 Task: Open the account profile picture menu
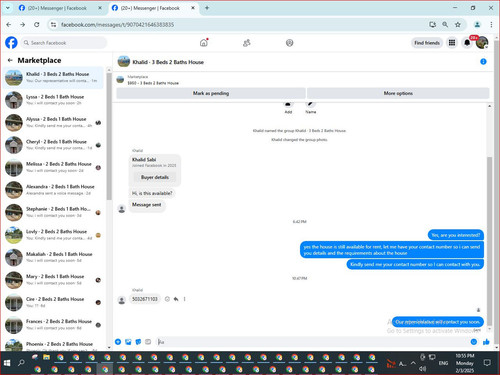(x=482, y=43)
